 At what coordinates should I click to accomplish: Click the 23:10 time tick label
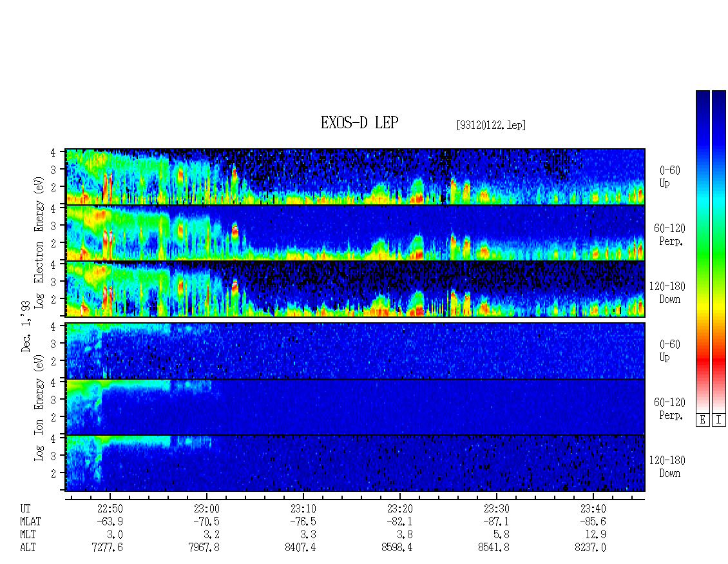pyautogui.click(x=303, y=509)
